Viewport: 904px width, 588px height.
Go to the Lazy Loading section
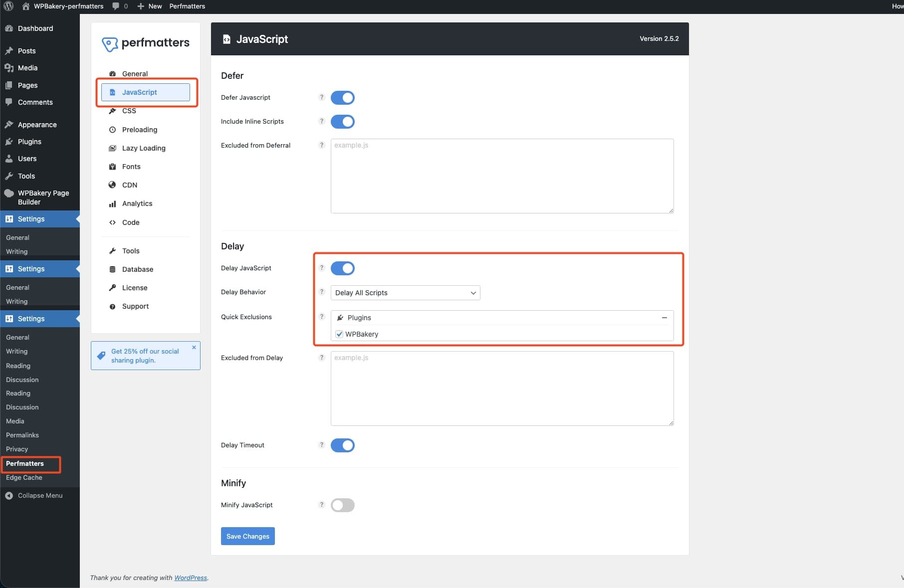click(143, 148)
